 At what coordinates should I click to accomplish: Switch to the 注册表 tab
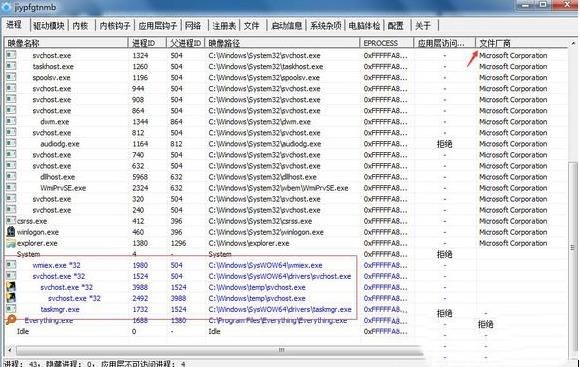[x=224, y=26]
